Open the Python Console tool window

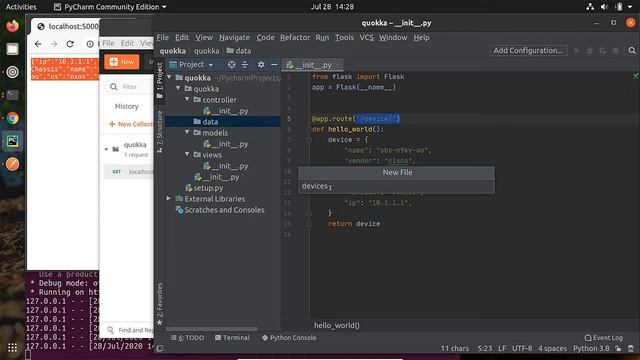point(289,338)
